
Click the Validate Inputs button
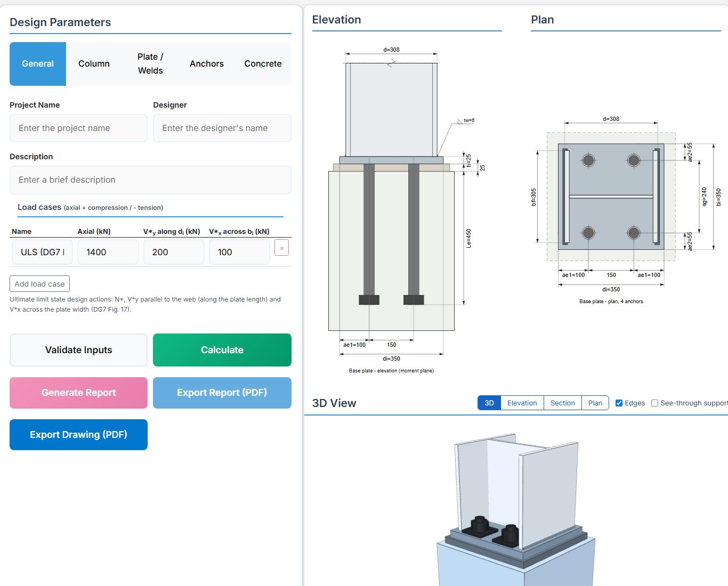click(x=78, y=350)
